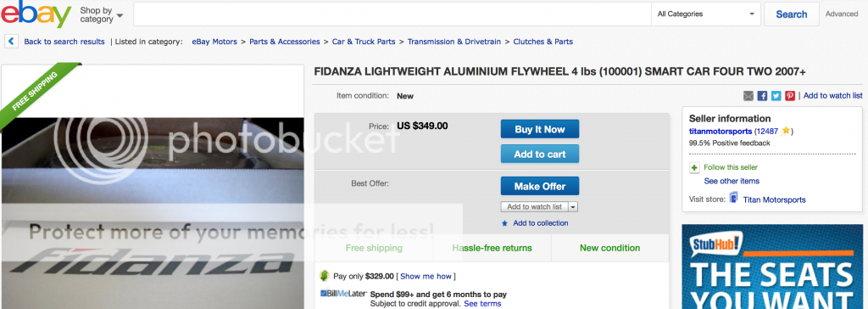Share listing on Twitter icon
This screenshot has width=868, height=309.
point(776,96)
